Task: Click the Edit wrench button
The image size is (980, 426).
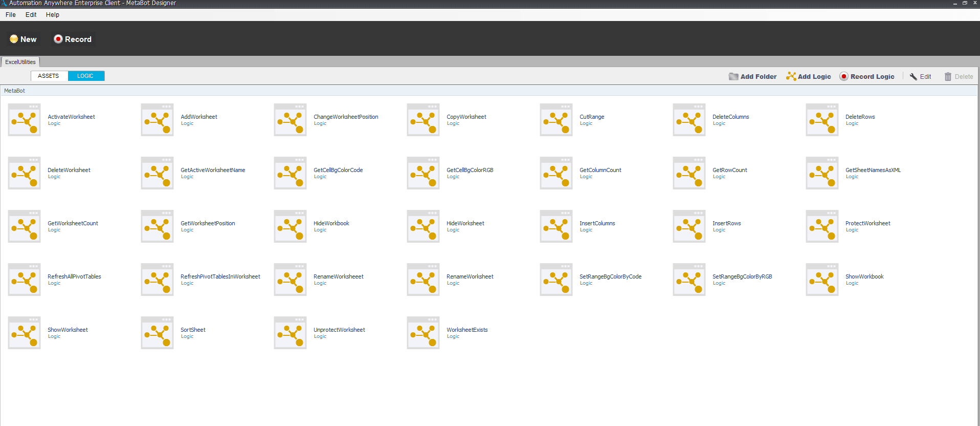Action: pos(920,76)
